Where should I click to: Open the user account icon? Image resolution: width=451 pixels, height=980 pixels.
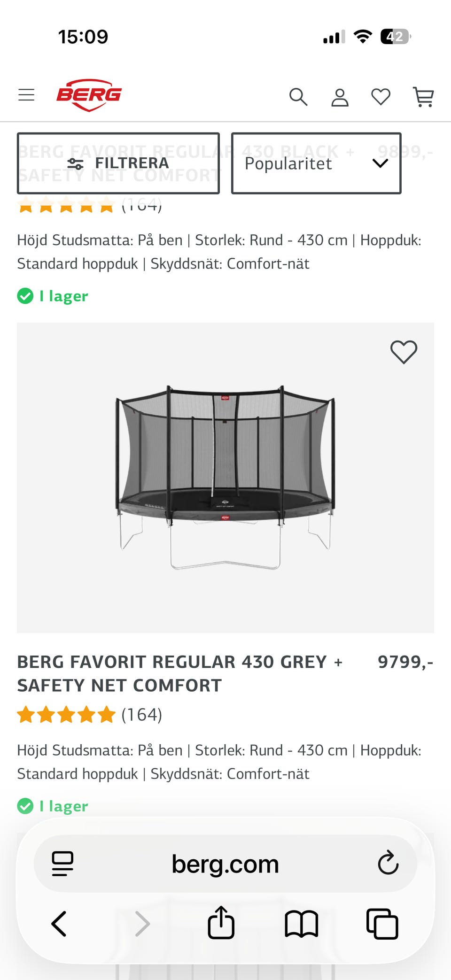(340, 98)
